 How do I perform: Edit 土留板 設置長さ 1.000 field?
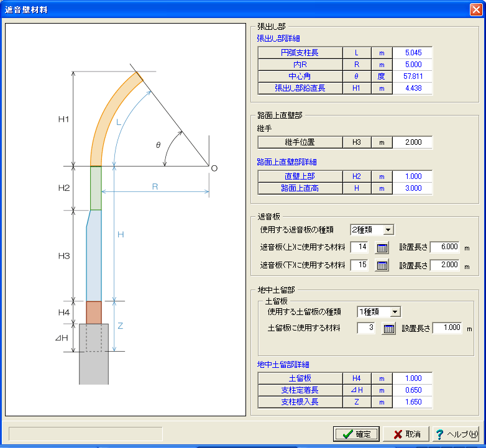447,328
